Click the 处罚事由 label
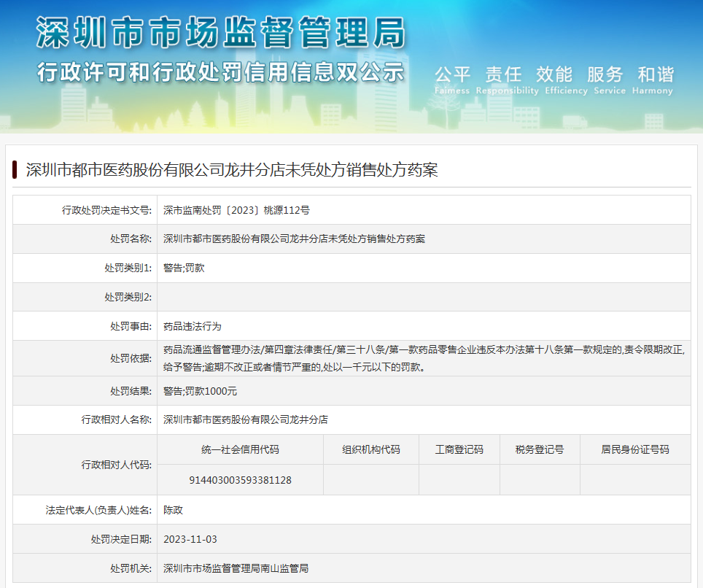The image size is (703, 588). pyautogui.click(x=131, y=326)
